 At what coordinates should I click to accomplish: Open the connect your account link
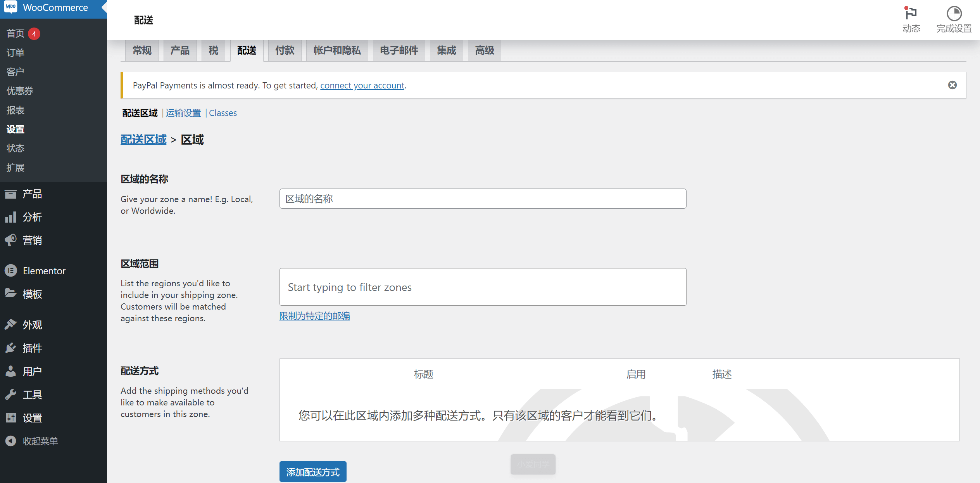point(362,85)
